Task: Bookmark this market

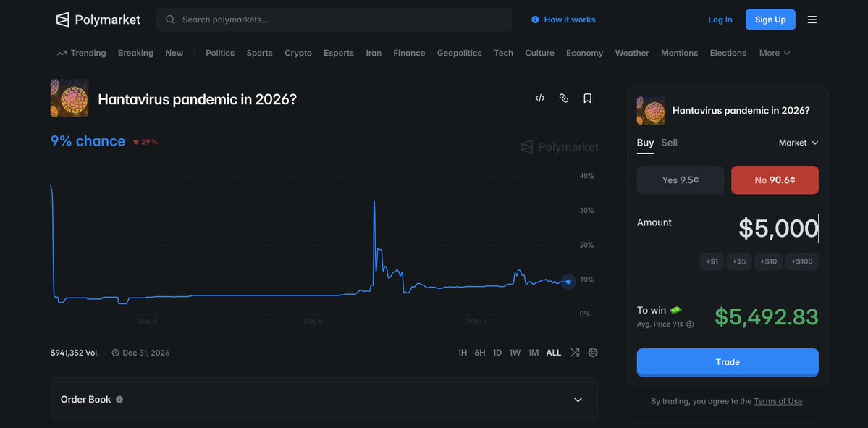Action: [x=587, y=98]
